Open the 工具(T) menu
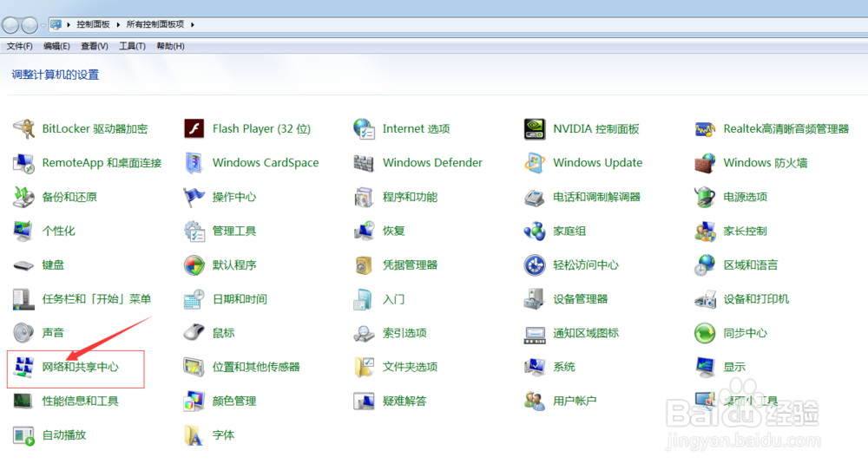The width and height of the screenshot is (868, 470). click(132, 46)
